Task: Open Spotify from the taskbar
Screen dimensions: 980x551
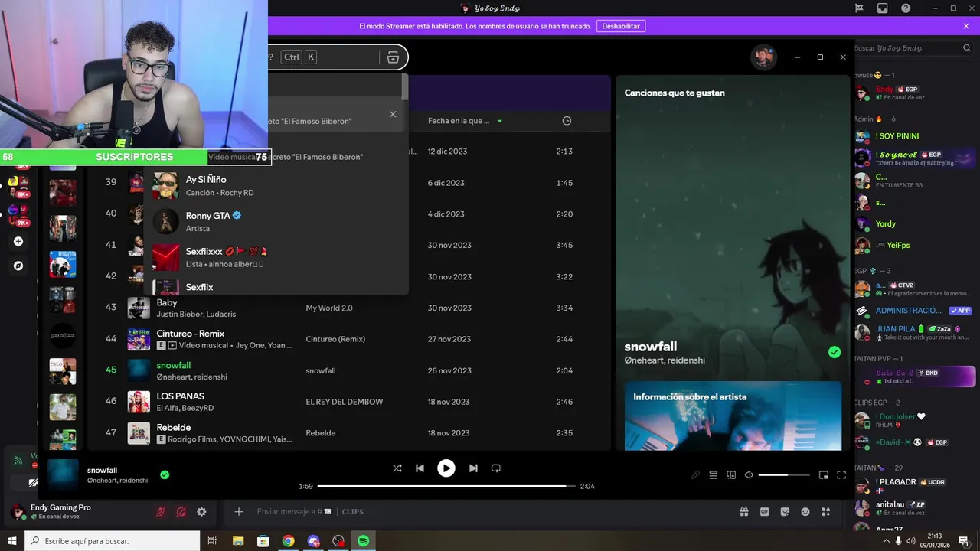Action: [x=364, y=541]
